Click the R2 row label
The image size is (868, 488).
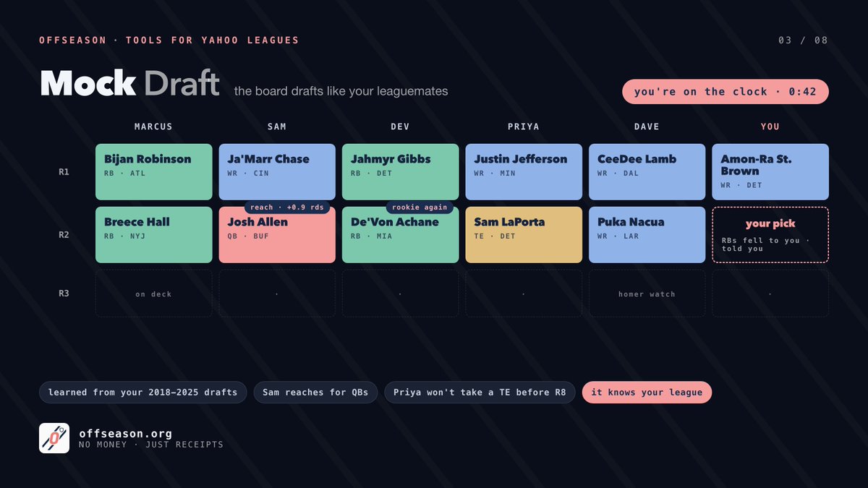click(x=64, y=235)
